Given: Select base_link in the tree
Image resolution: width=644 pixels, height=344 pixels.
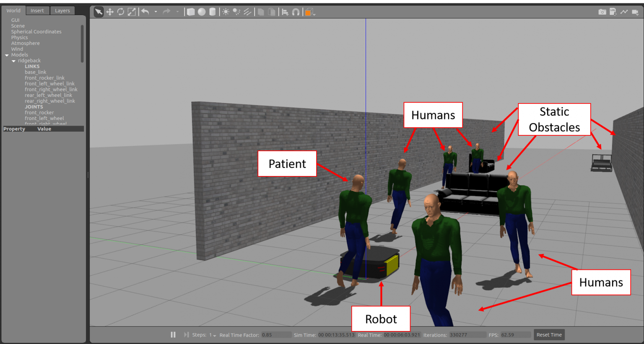Looking at the screenshot, I should [36, 72].
